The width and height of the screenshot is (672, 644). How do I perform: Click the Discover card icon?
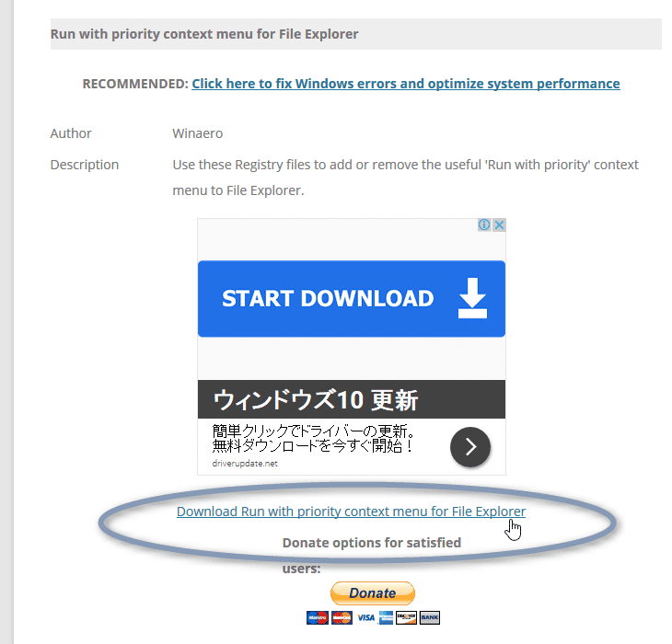click(x=406, y=617)
